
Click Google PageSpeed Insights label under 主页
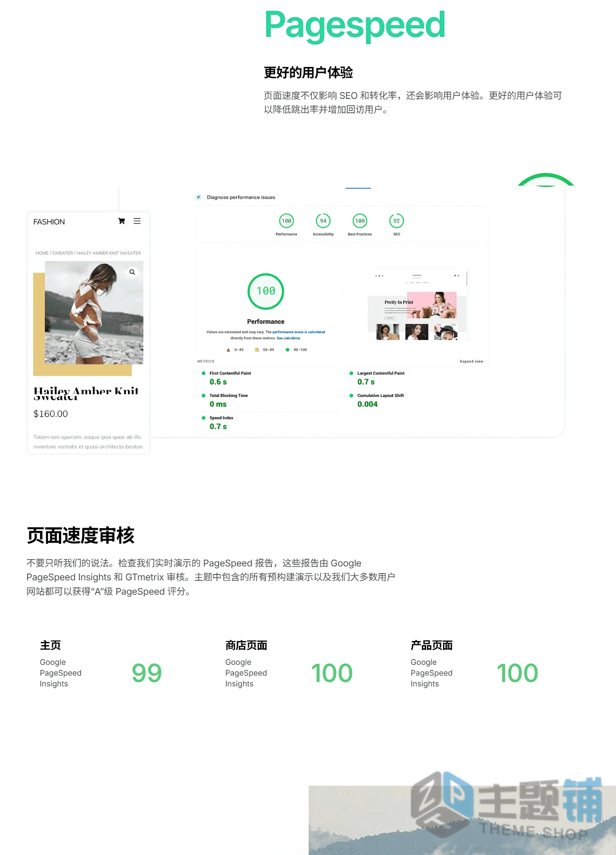61,673
